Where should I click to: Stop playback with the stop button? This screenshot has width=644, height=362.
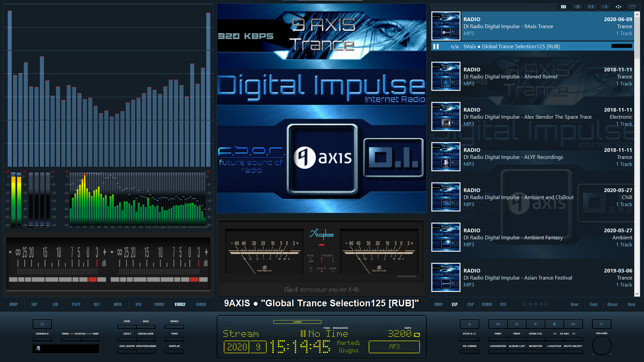tap(554, 324)
